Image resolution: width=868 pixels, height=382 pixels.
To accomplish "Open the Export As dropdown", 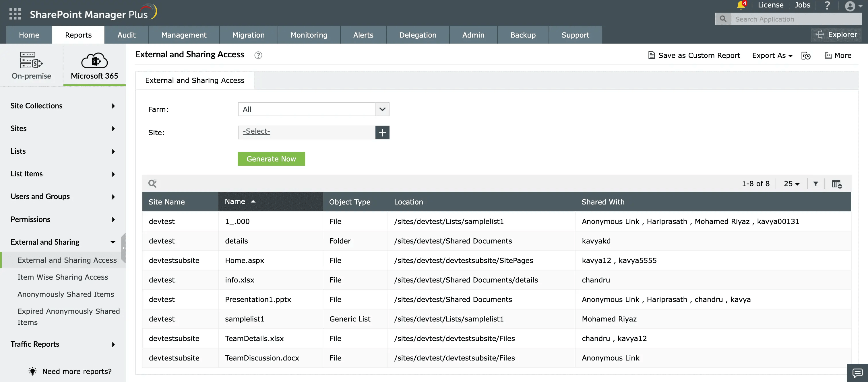I will click(772, 56).
